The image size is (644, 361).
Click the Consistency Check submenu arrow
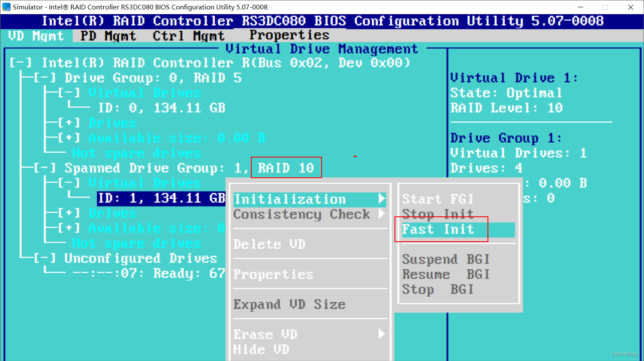click(x=382, y=213)
